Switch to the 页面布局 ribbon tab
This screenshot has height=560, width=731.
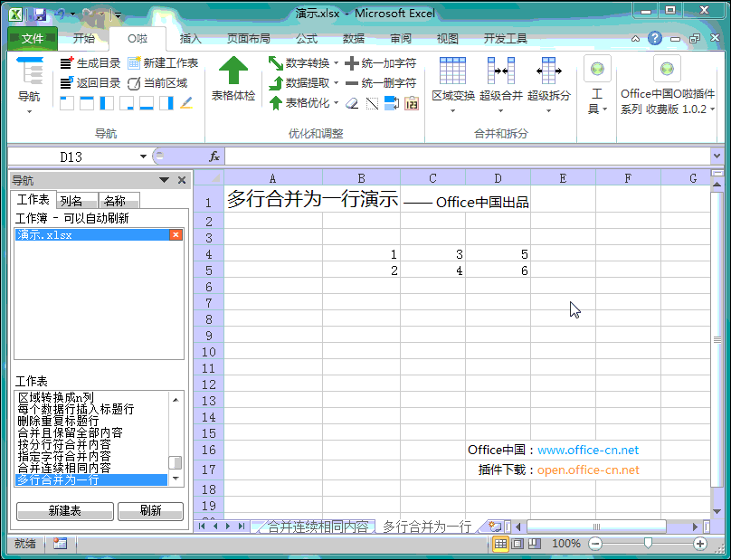[x=249, y=39]
